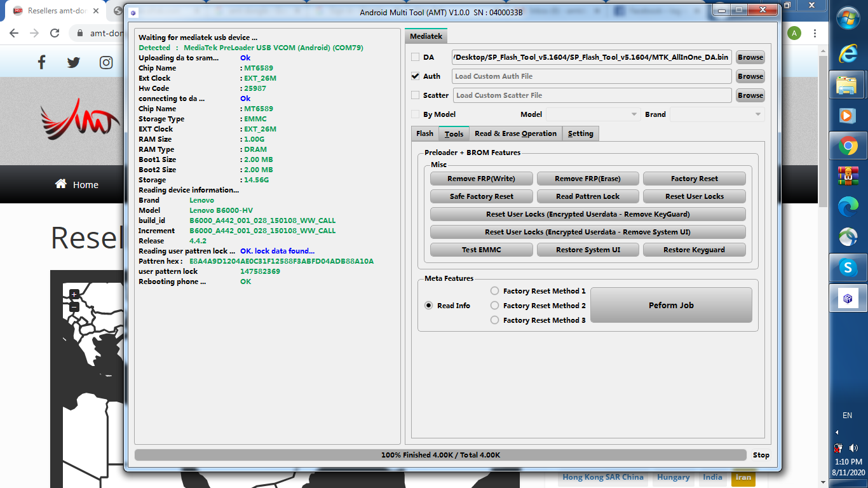Switch to Chrome from the taskbar
The height and width of the screenshot is (488, 868).
tap(848, 146)
